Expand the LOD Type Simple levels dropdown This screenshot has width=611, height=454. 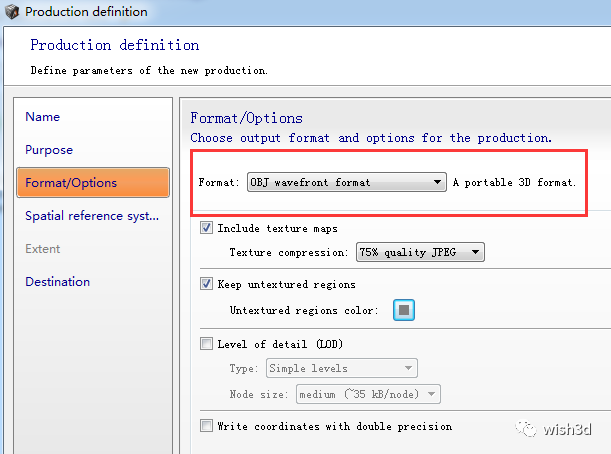(342, 368)
